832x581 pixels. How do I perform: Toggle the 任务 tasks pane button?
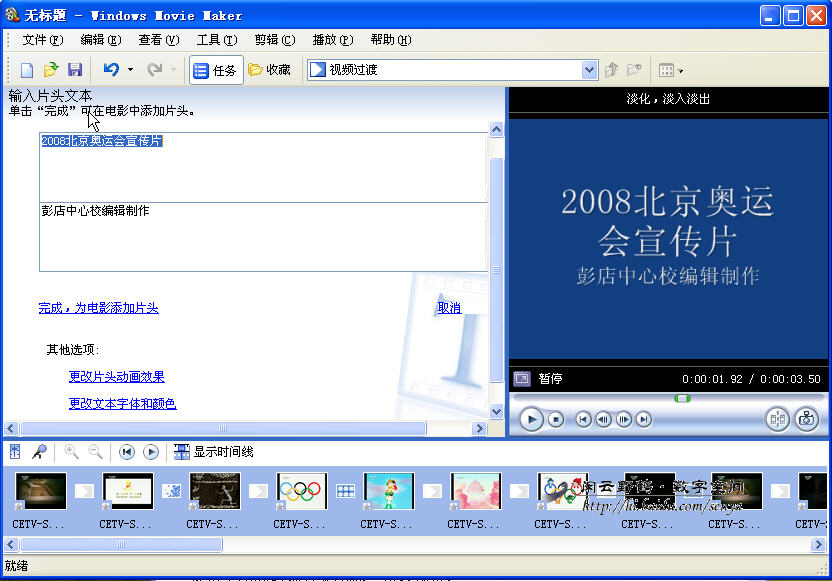(x=216, y=70)
